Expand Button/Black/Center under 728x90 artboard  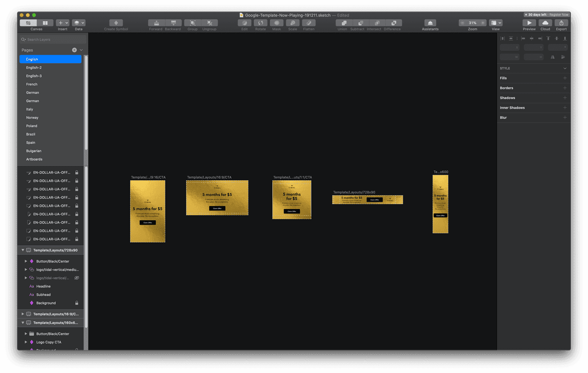26,261
